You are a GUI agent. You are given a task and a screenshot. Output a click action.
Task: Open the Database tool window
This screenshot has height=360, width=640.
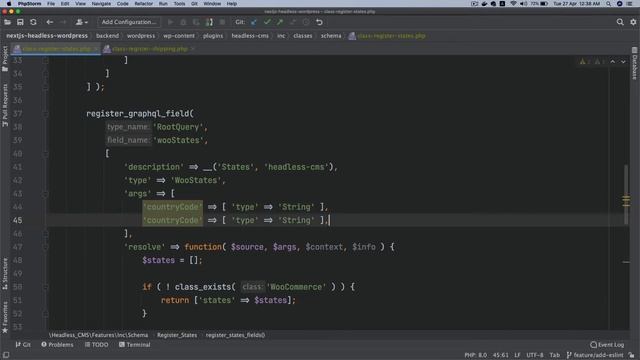635,64
